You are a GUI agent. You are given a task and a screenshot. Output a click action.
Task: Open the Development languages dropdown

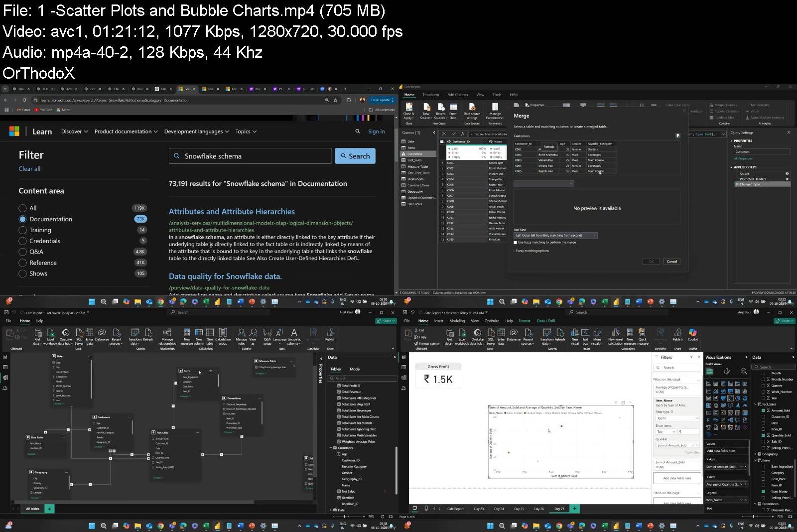pos(196,132)
